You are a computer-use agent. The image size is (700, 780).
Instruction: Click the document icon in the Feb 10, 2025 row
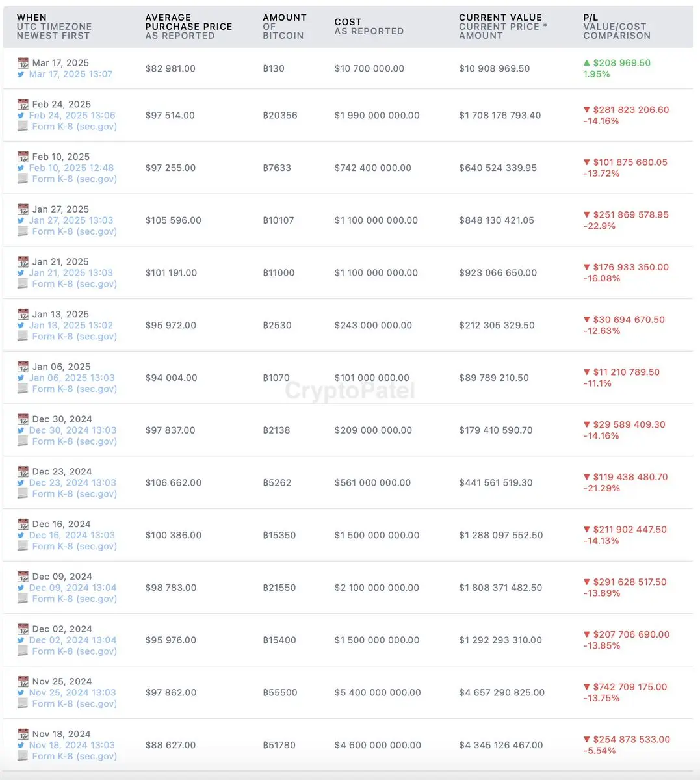[23, 179]
